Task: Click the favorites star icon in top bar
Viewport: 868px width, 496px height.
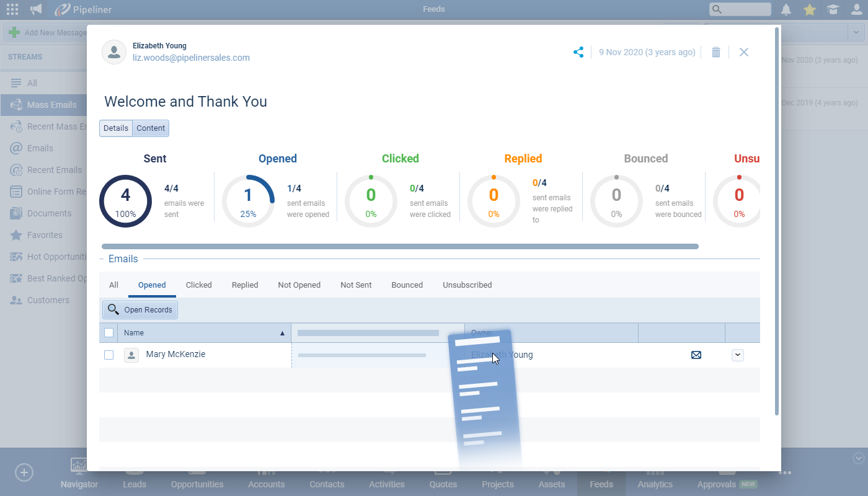Action: pos(809,9)
